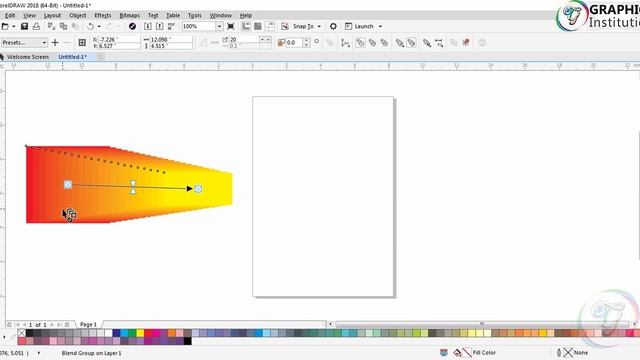The image size is (640, 360).
Task: Click the Full-screen preview icon
Action: [231, 26]
